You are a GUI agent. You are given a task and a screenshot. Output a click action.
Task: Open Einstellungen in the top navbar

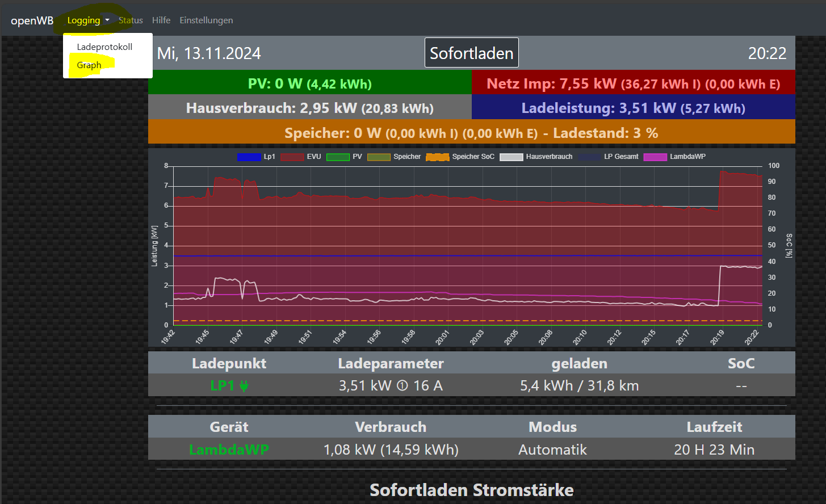point(206,20)
